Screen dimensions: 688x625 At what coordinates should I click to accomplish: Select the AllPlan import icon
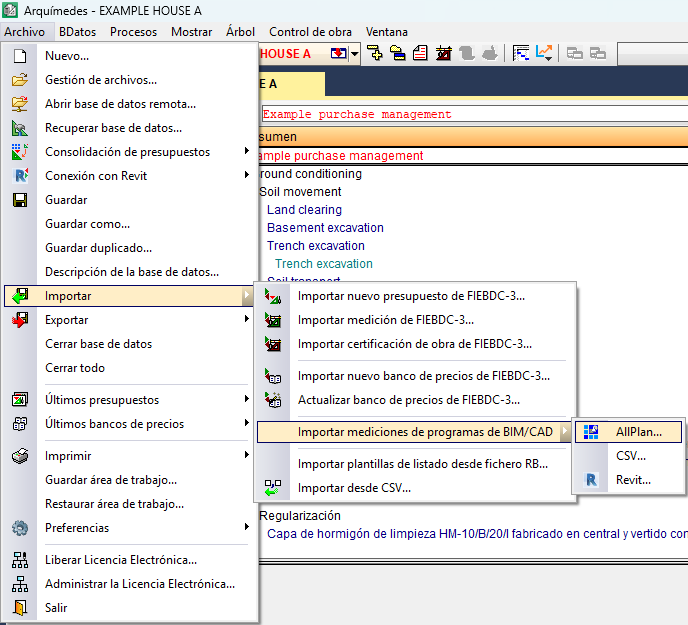592,432
